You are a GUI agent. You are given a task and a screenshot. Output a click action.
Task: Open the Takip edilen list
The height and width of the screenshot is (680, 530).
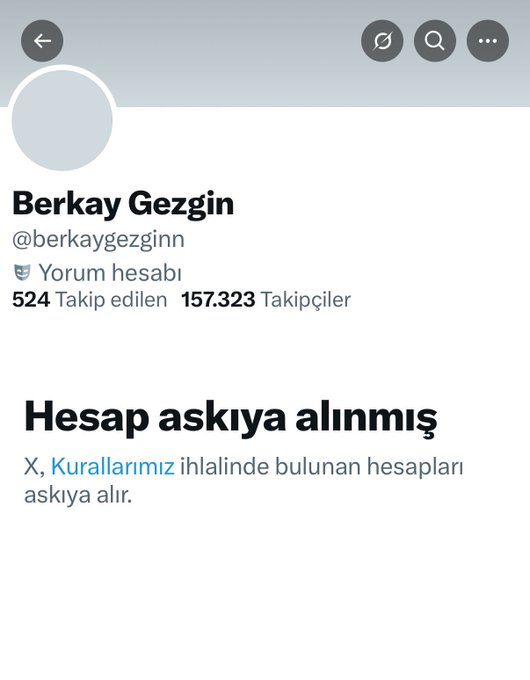tap(111, 300)
